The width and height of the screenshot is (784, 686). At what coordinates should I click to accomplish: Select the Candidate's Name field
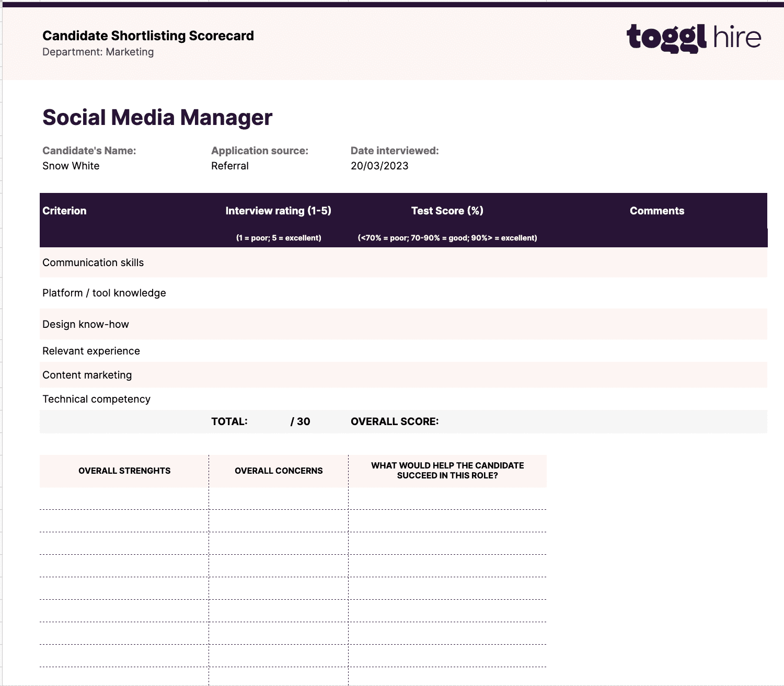pyautogui.click(x=71, y=166)
